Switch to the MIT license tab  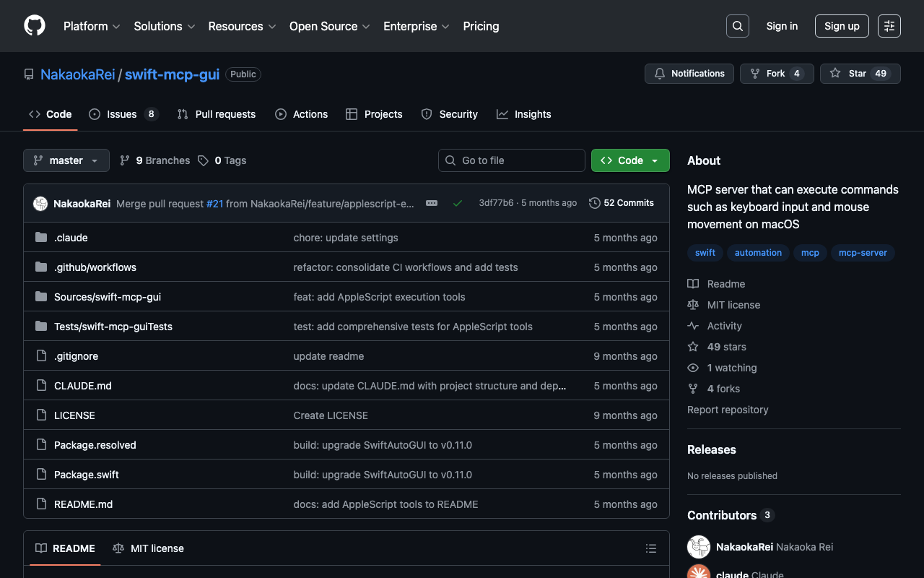(x=149, y=548)
